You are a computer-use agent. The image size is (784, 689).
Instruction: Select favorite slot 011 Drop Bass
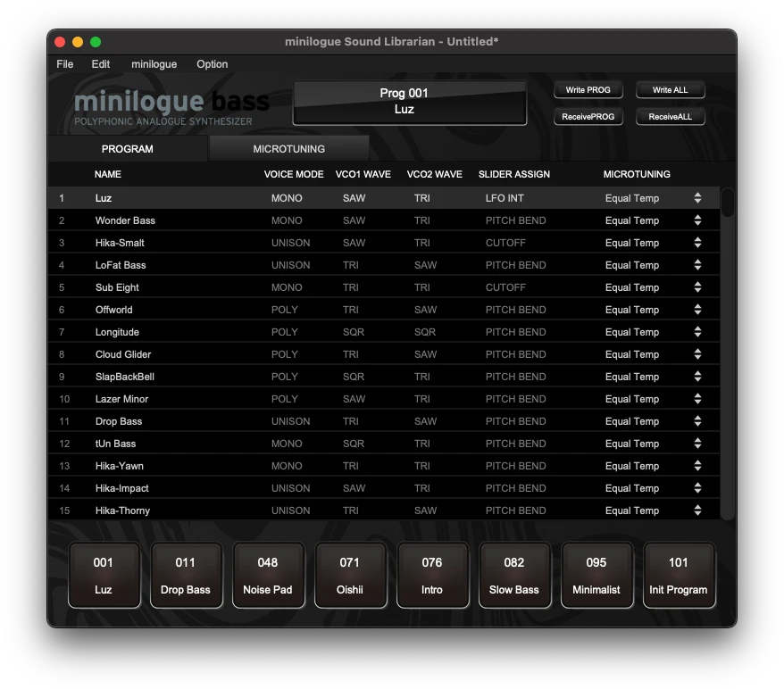pos(186,576)
